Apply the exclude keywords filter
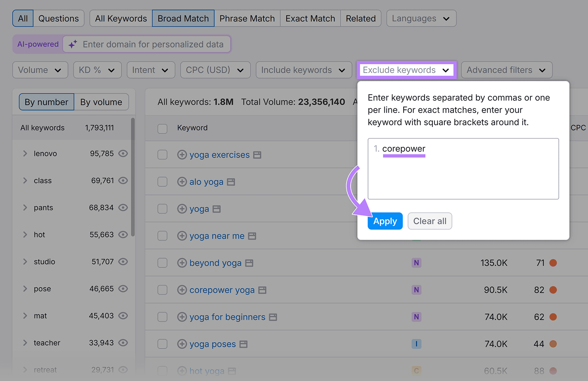The height and width of the screenshot is (381, 588). point(385,221)
